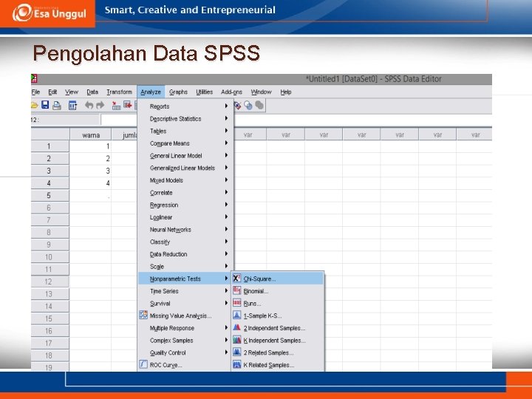This screenshot has width=532, height=399.
Task: Click the Undo arrow icon
Action: 89,105
